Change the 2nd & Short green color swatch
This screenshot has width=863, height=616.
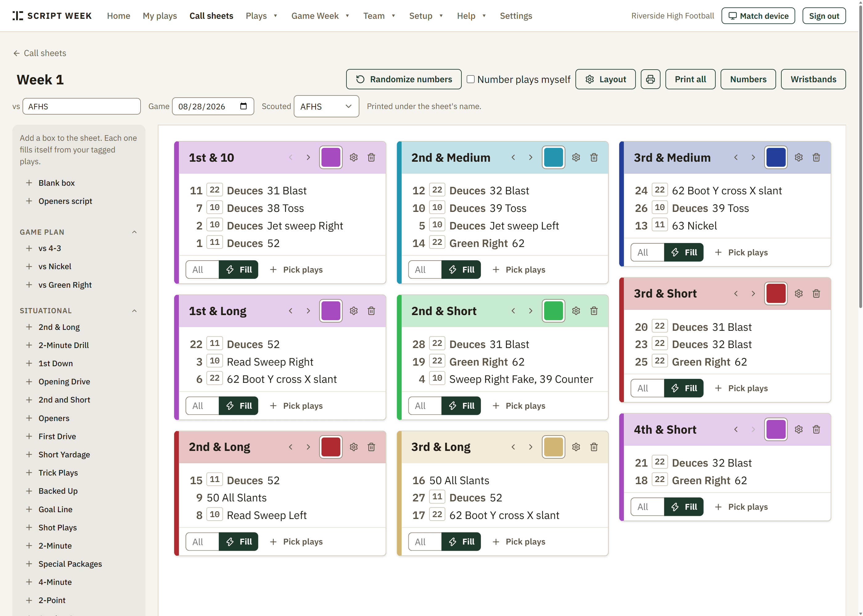(553, 311)
